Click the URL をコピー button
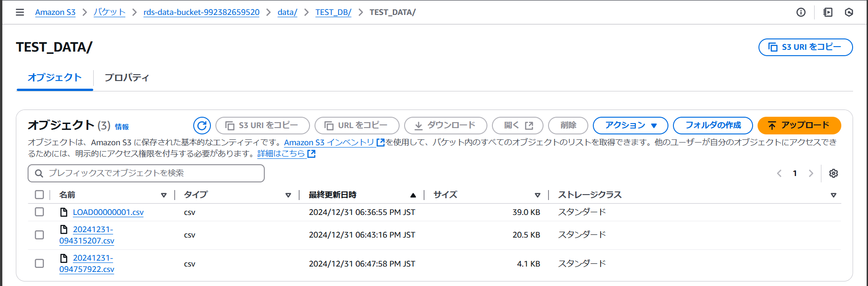Viewport: 868px width, 286px height. 357,125
